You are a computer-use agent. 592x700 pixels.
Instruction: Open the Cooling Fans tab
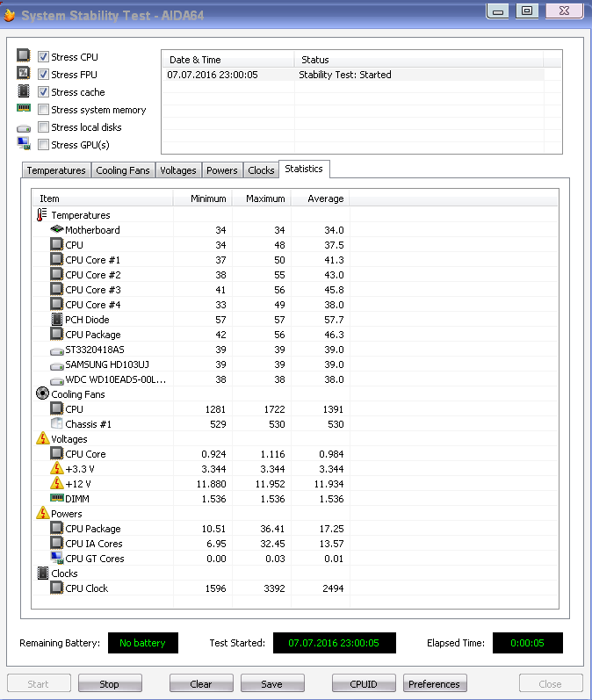click(123, 170)
